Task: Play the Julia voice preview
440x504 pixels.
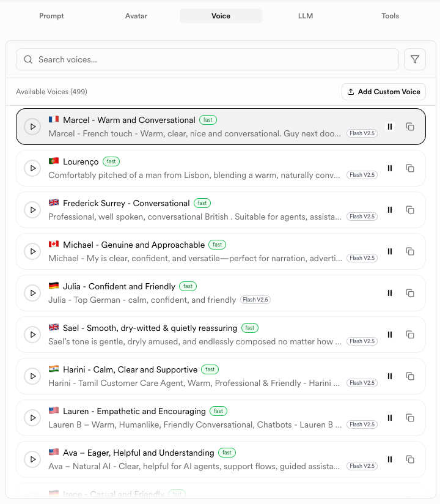Action: click(32, 293)
